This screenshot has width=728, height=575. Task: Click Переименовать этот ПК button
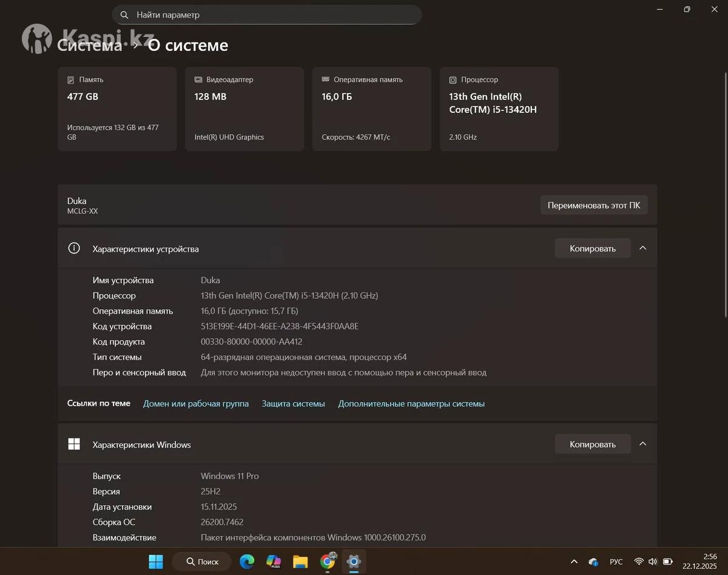(593, 205)
